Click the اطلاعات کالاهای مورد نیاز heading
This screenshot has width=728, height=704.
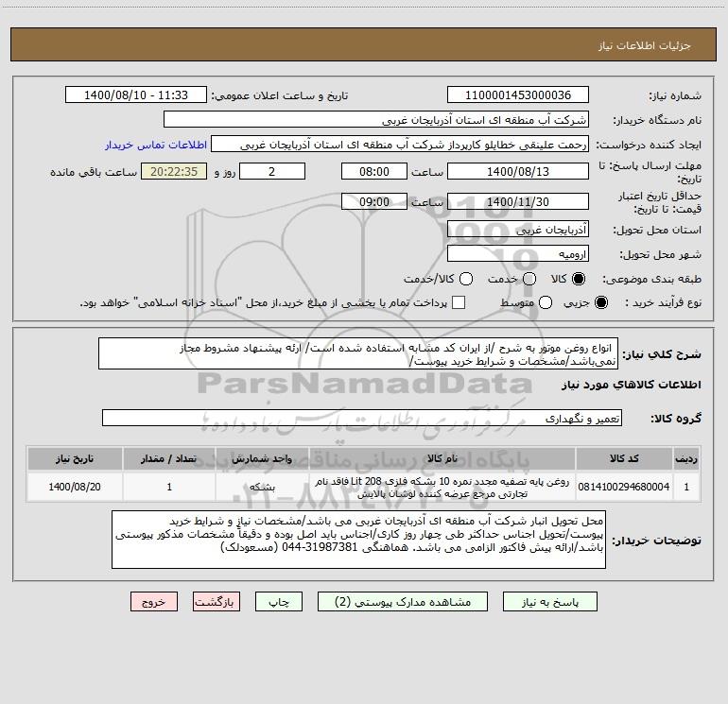tap(632, 385)
